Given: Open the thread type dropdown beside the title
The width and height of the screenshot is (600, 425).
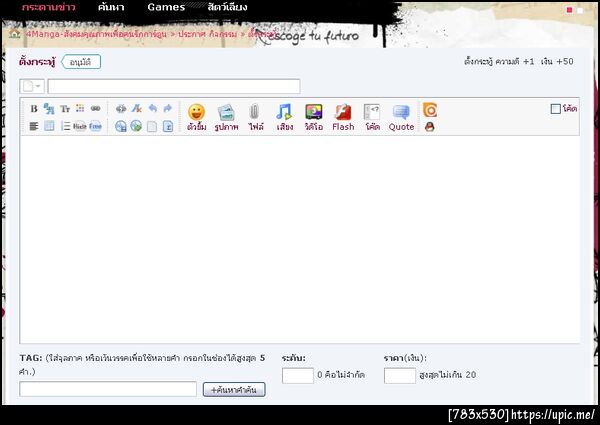Looking at the screenshot, I should point(32,86).
